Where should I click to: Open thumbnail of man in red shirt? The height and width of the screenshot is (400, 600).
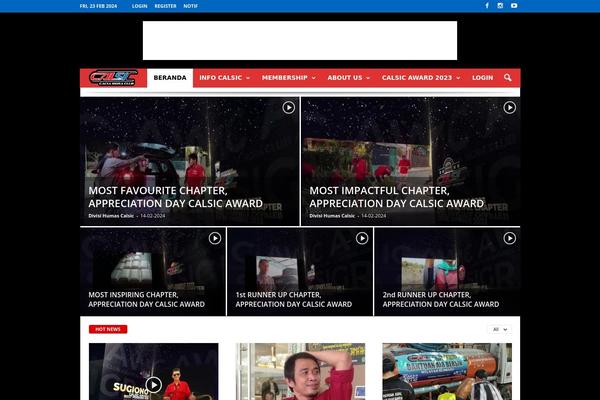[300, 371]
